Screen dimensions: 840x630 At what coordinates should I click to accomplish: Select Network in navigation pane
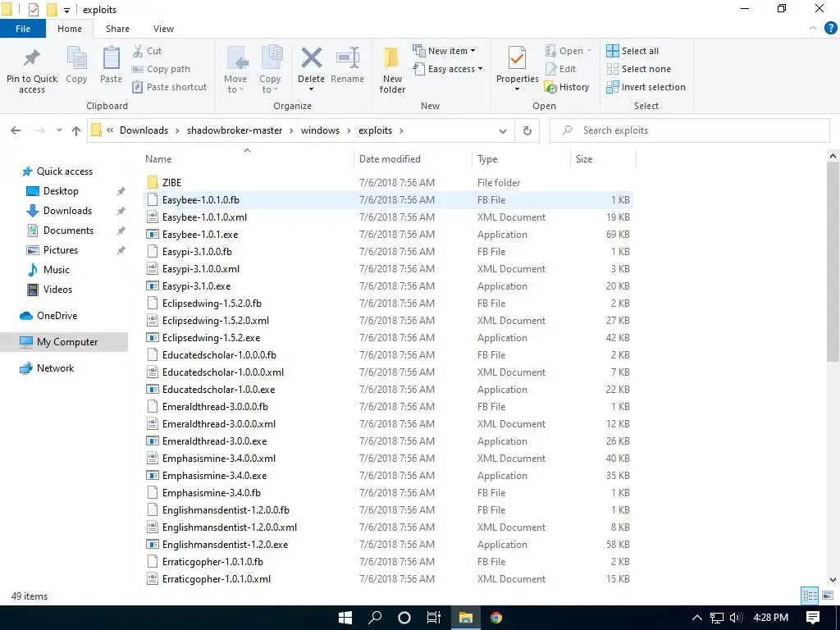[x=55, y=368]
